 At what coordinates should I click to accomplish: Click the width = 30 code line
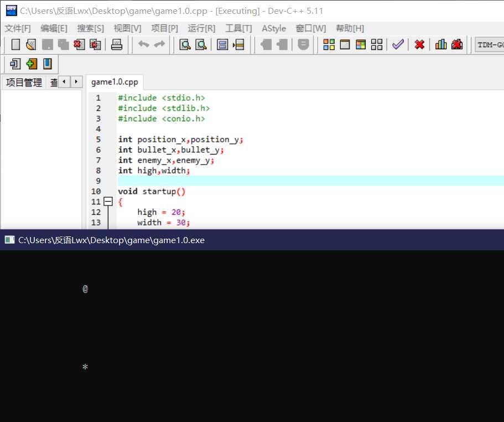[x=164, y=222]
